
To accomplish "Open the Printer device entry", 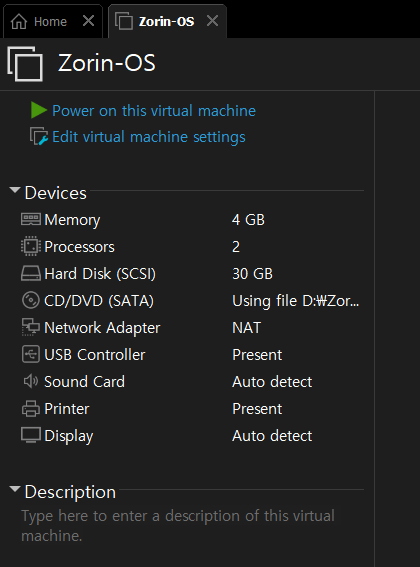I will (67, 409).
